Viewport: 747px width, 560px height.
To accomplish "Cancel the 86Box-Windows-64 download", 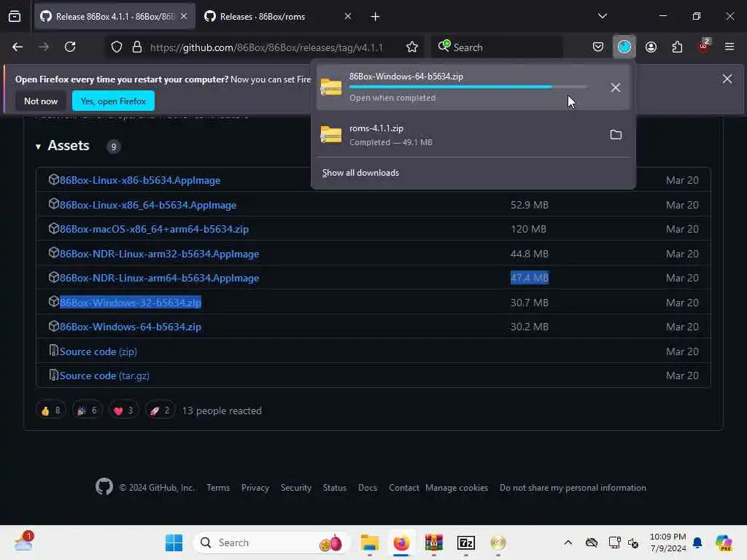I will [616, 87].
